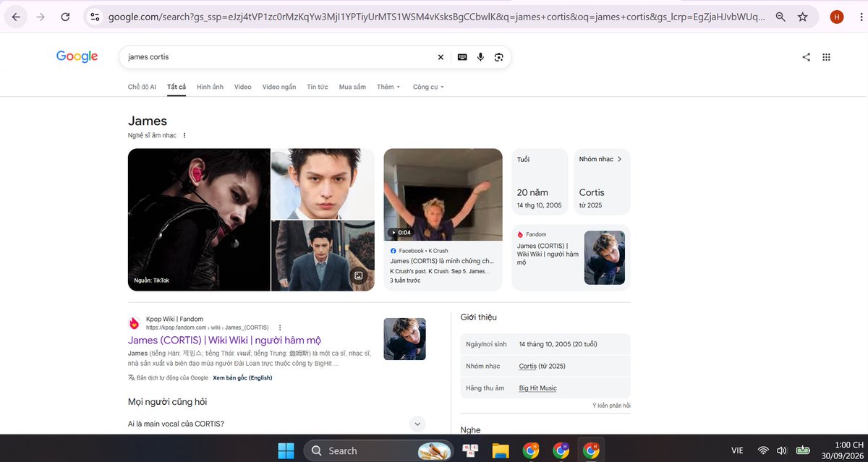Screen dimensions: 868x462
Task: Click the VIE language indicator in taskbar
Action: click(x=738, y=450)
